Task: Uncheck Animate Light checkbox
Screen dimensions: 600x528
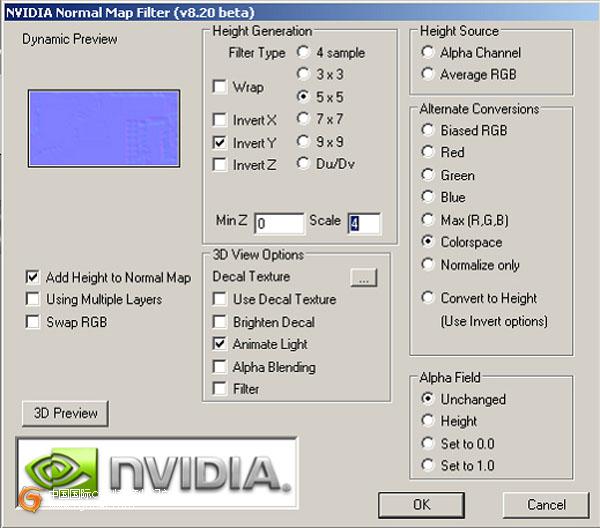Action: (220, 344)
